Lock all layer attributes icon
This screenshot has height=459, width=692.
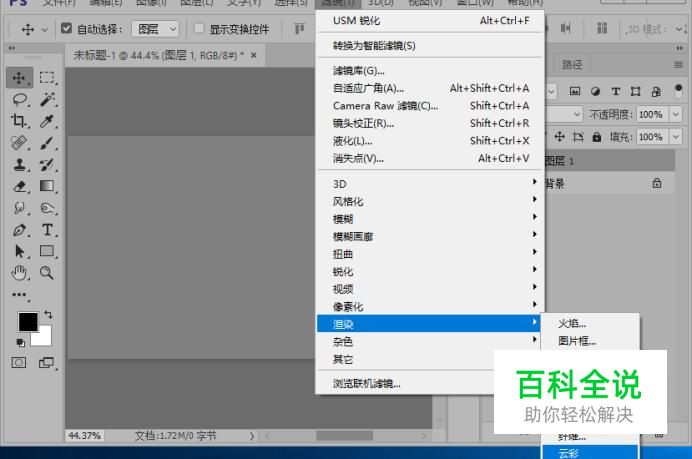[x=597, y=137]
